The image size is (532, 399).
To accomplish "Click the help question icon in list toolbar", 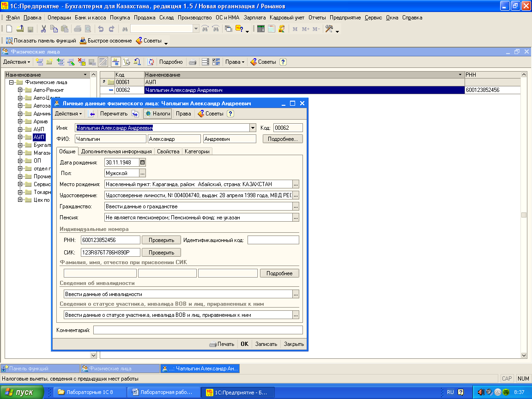I will pos(283,62).
